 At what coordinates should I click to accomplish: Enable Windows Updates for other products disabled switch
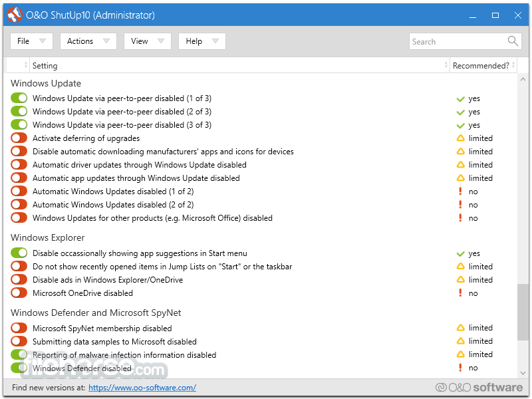pyautogui.click(x=19, y=217)
